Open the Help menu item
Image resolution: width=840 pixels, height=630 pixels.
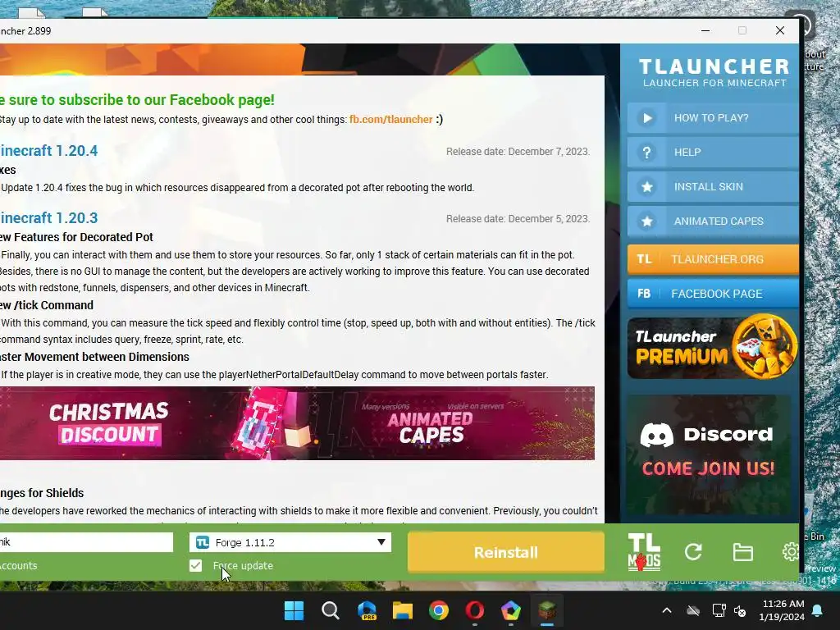point(713,152)
